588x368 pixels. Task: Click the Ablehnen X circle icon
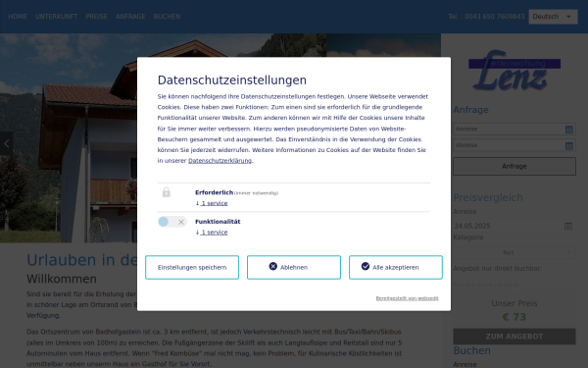tap(273, 266)
